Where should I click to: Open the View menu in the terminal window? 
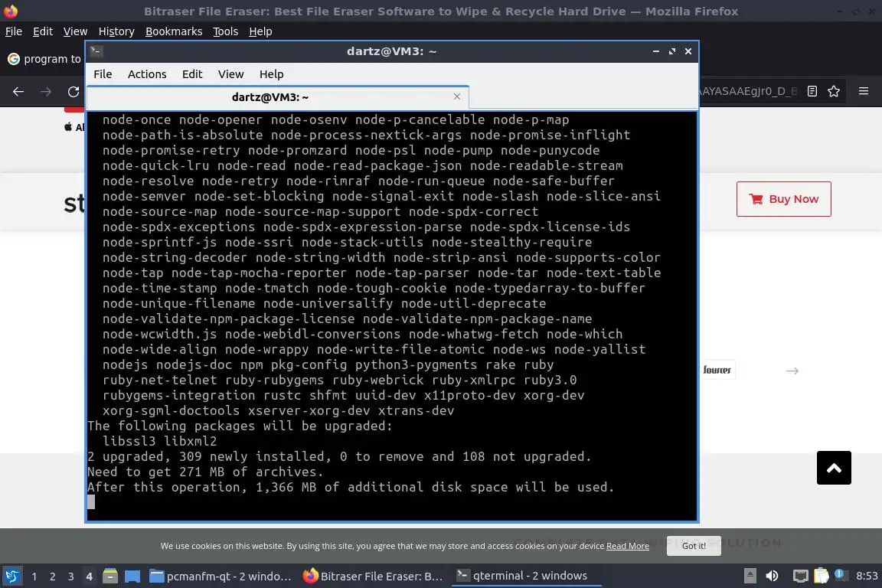pos(230,74)
